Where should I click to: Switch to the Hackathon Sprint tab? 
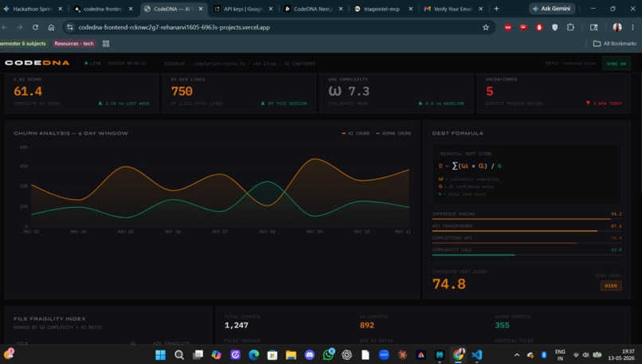tap(32, 9)
